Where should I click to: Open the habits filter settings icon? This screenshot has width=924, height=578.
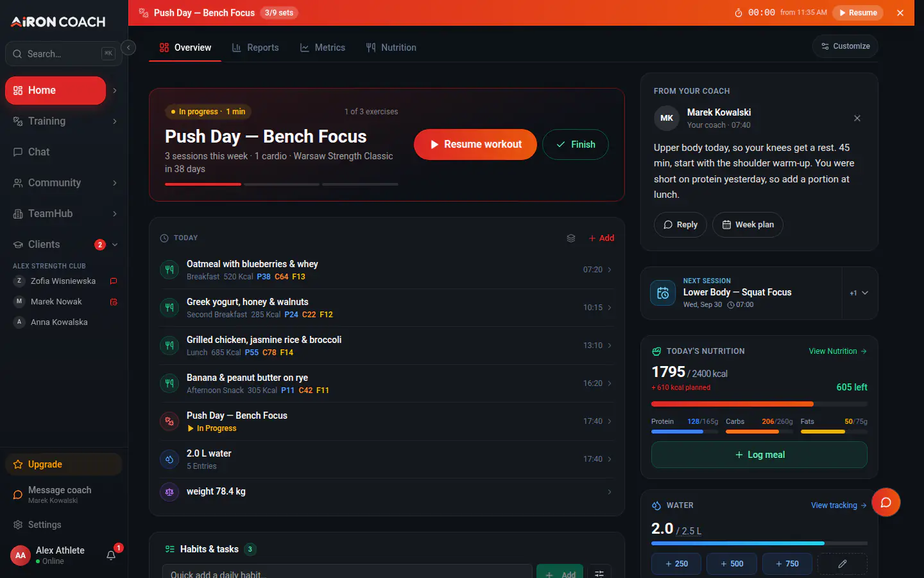tap(599, 574)
